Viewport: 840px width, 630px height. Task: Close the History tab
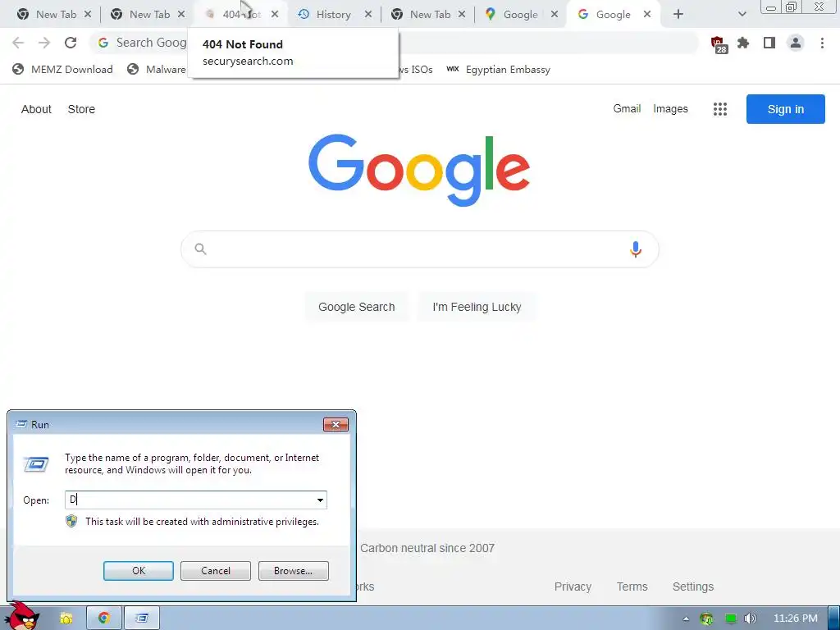coord(368,15)
